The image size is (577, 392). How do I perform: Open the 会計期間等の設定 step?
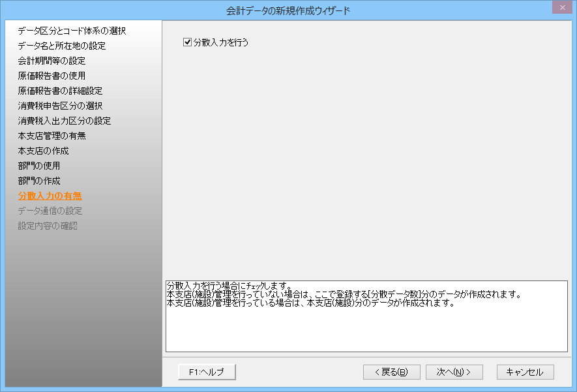click(52, 61)
